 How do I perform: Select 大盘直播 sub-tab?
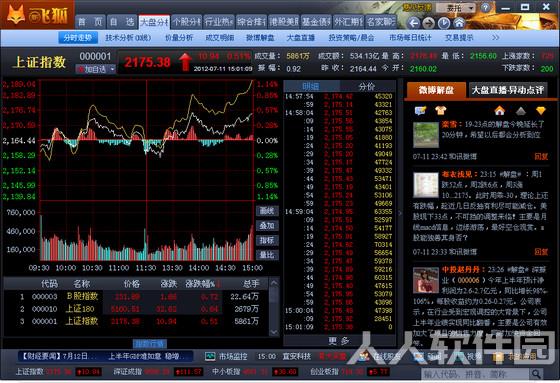(x=301, y=38)
